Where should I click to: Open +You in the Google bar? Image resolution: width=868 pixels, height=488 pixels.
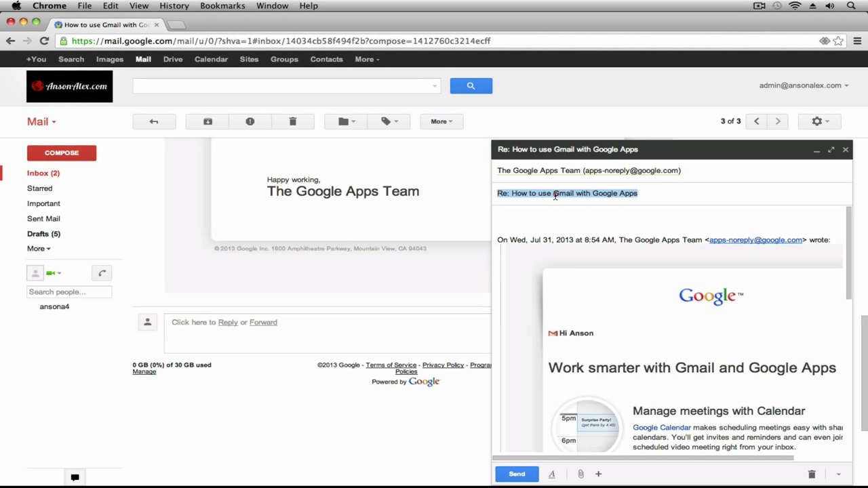pos(36,60)
